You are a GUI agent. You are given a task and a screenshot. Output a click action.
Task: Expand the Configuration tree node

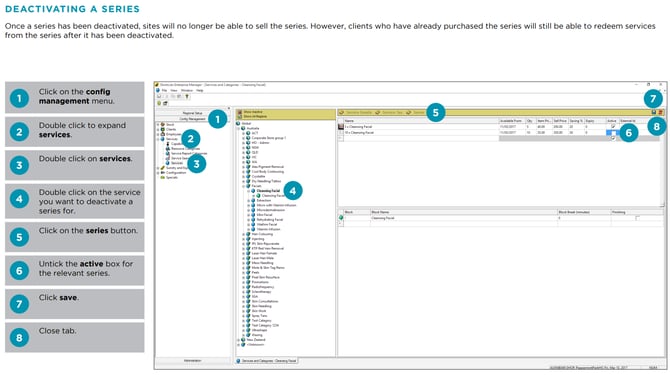click(x=158, y=173)
